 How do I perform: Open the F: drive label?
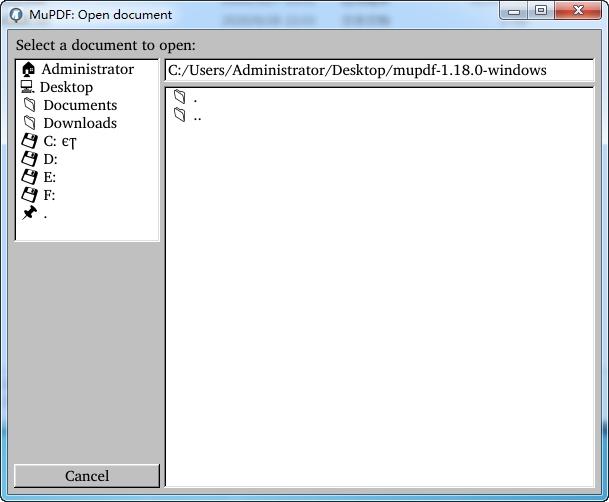pyautogui.click(x=49, y=195)
